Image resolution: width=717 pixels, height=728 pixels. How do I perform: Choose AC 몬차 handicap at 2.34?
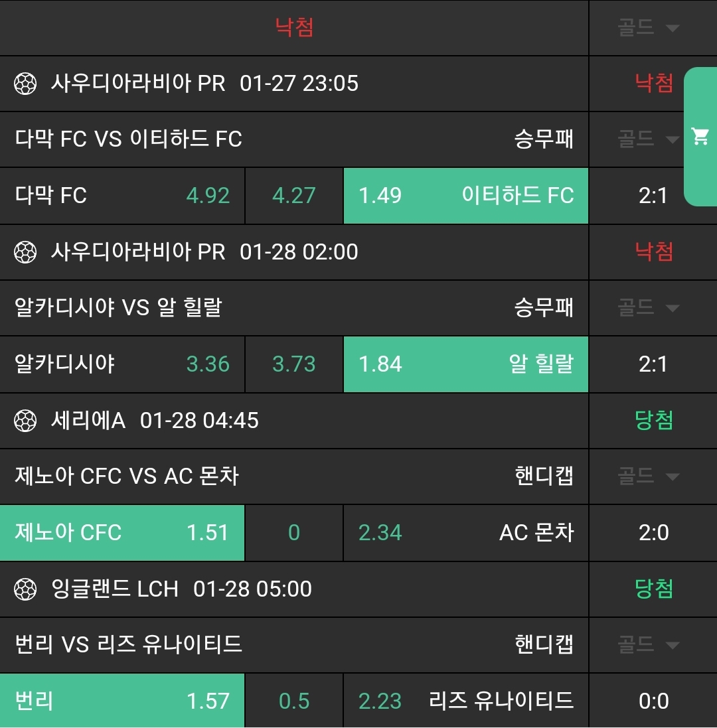[x=465, y=533]
